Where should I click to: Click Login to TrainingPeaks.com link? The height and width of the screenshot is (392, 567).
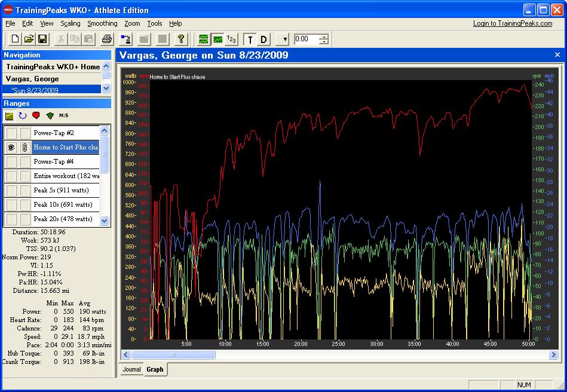click(x=512, y=23)
